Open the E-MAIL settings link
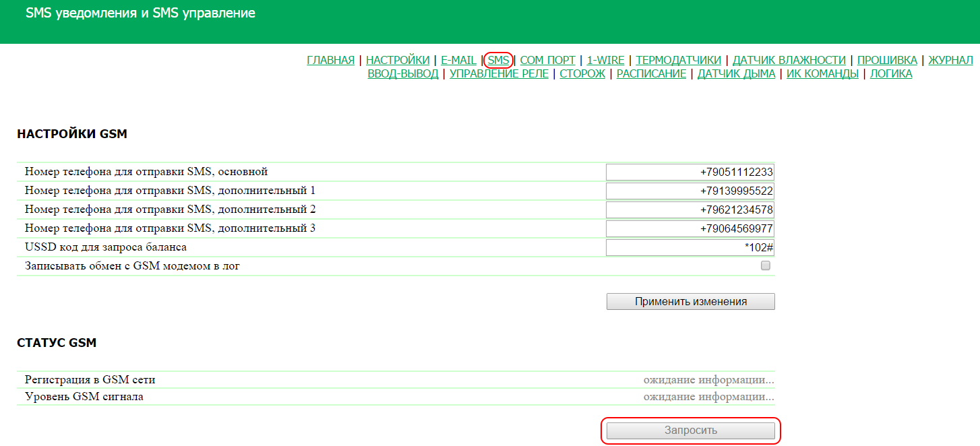 click(458, 61)
